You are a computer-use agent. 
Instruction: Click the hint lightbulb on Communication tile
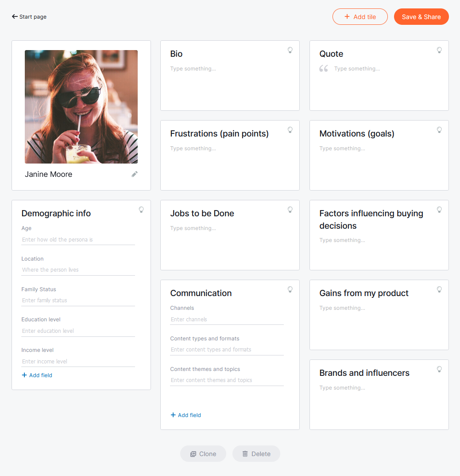(x=290, y=289)
